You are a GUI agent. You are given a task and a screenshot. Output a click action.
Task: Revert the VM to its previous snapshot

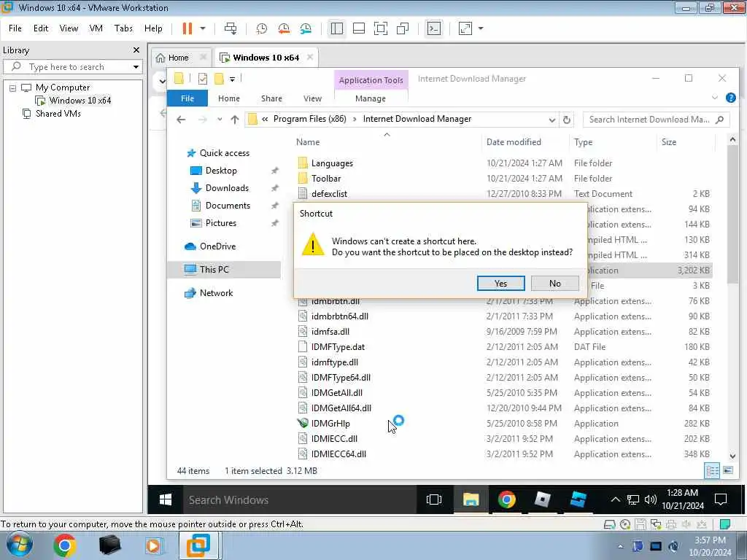(x=284, y=28)
